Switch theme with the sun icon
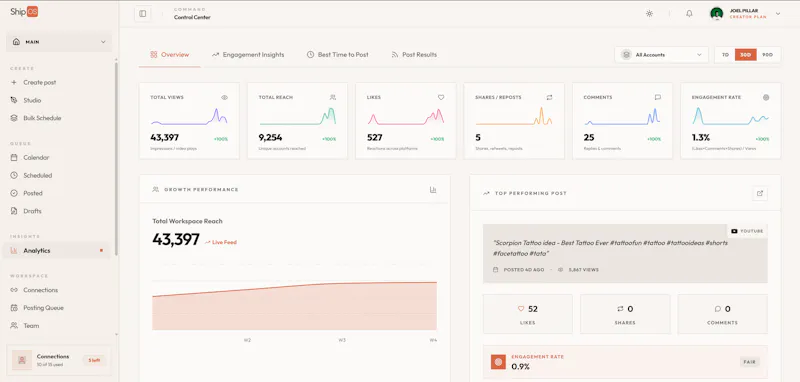The width and height of the screenshot is (800, 382). [x=649, y=14]
